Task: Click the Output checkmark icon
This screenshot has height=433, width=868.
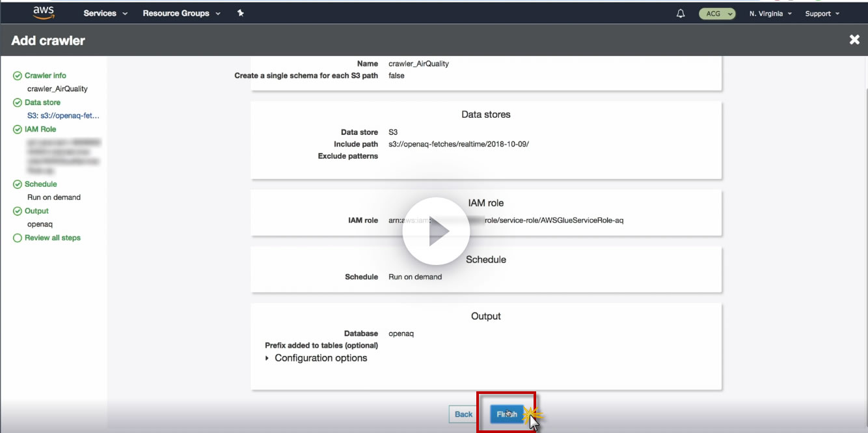Action: [x=18, y=211]
